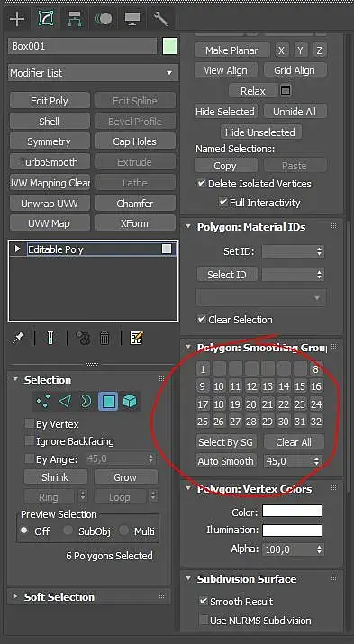
Task: Open the Motion panel icon
Action: tap(104, 19)
